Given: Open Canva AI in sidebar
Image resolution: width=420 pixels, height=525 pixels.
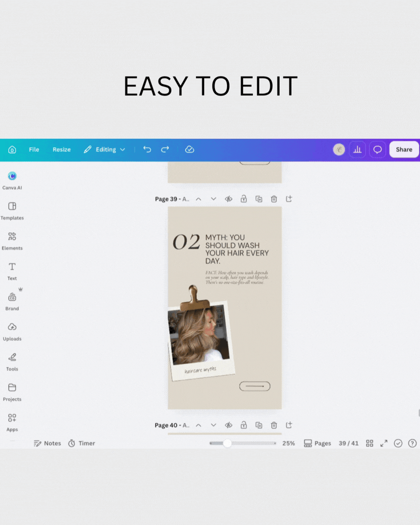Looking at the screenshot, I should [12, 180].
